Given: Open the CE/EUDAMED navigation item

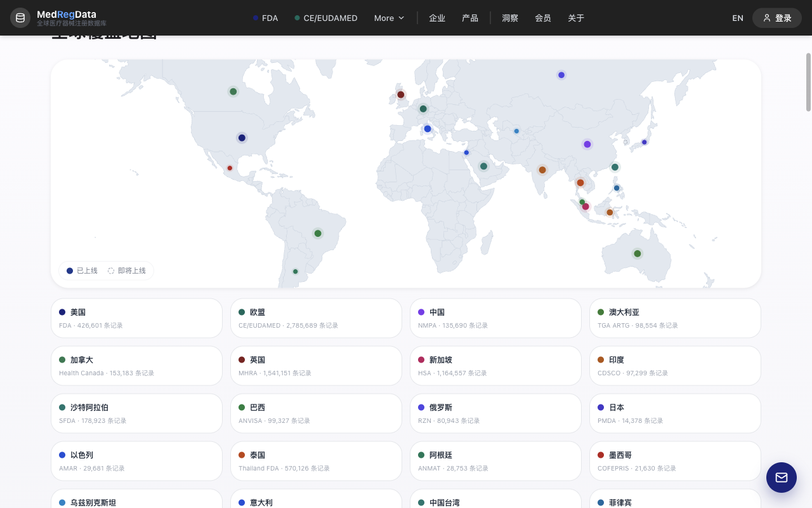Looking at the screenshot, I should pos(326,18).
